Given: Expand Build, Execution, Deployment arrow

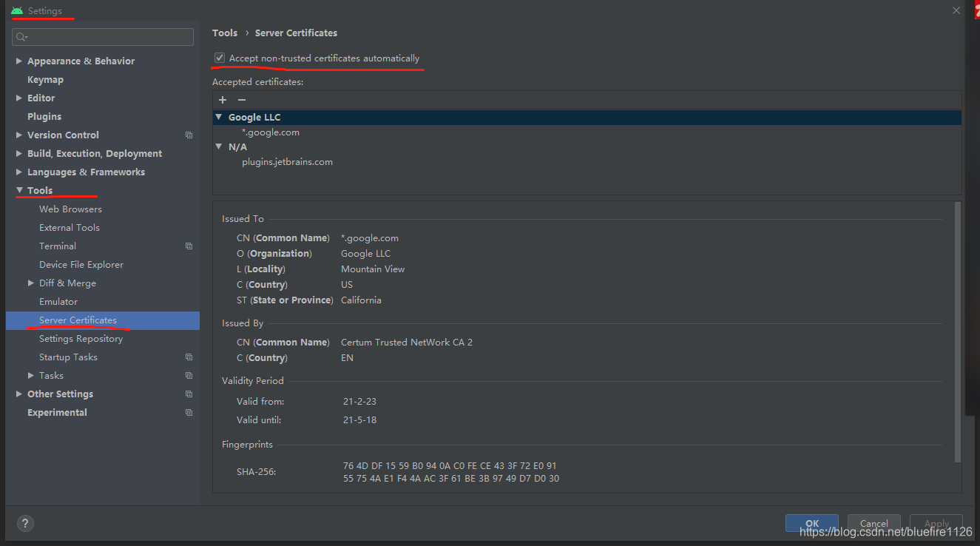Looking at the screenshot, I should (19, 154).
